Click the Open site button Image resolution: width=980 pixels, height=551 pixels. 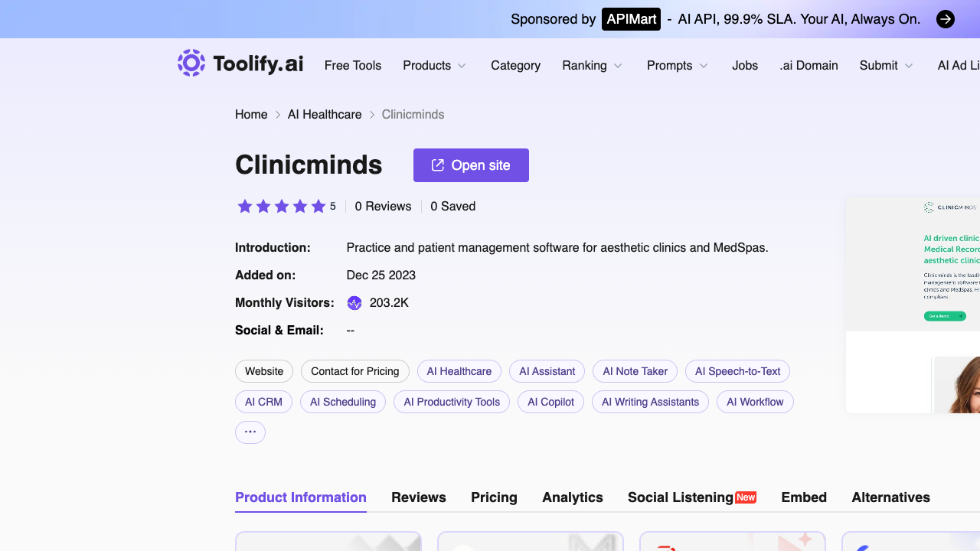(471, 165)
